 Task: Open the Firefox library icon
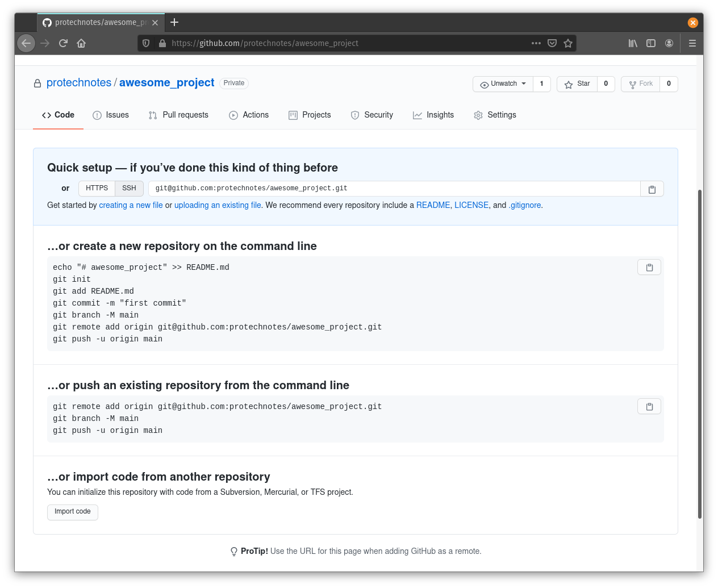coord(633,43)
